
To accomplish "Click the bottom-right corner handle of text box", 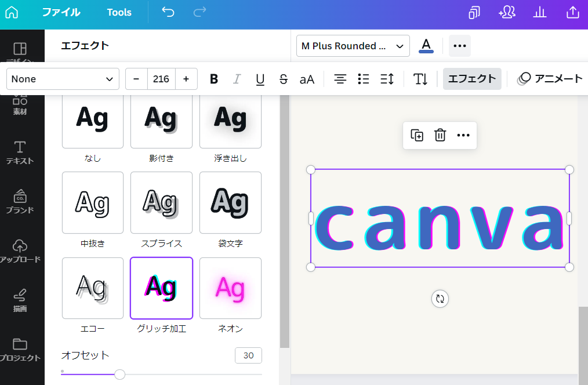I will 569,267.
